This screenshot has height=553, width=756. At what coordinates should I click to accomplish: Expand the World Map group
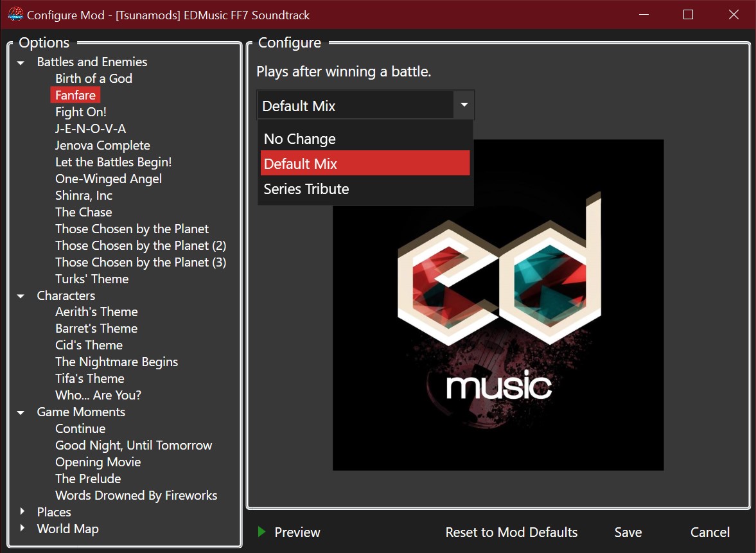(x=22, y=528)
